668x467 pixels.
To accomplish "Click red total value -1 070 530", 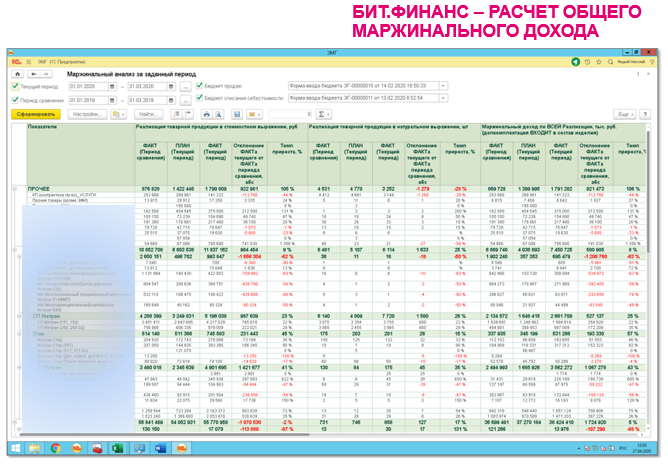I will 248,423.
